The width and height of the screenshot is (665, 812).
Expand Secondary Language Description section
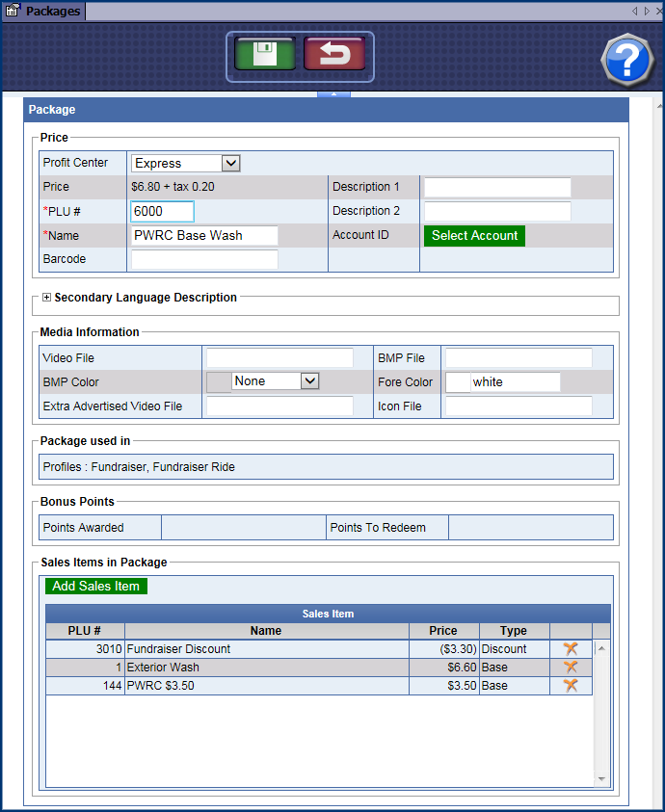coord(46,298)
